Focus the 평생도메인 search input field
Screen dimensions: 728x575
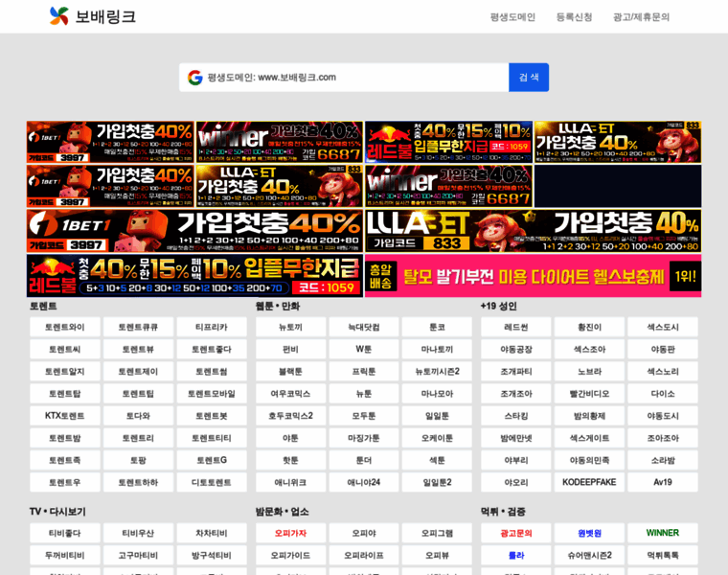click(344, 78)
